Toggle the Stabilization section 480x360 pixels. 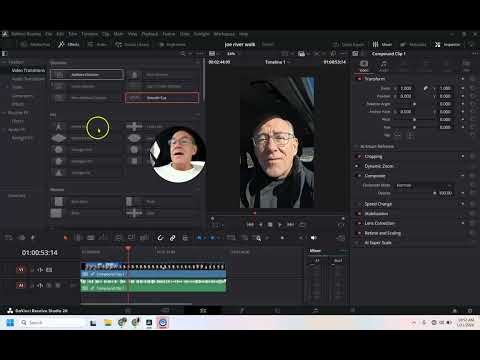359,214
